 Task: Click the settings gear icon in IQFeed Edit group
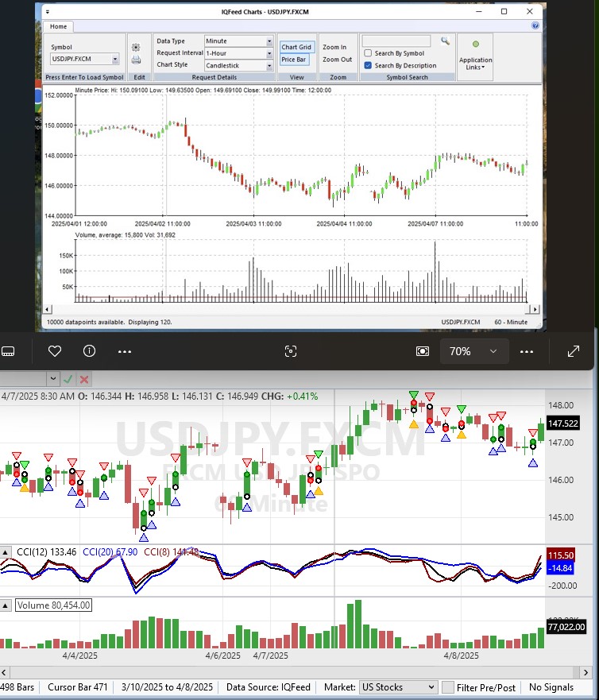(136, 48)
